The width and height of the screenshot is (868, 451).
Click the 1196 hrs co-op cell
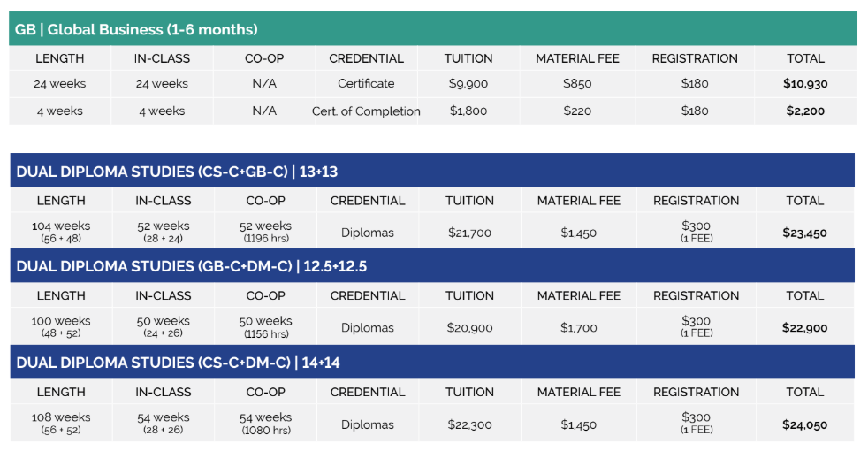click(265, 239)
